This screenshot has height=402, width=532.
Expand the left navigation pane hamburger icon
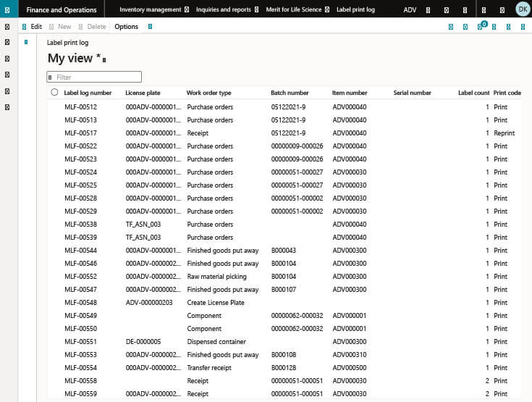pos(7,26)
